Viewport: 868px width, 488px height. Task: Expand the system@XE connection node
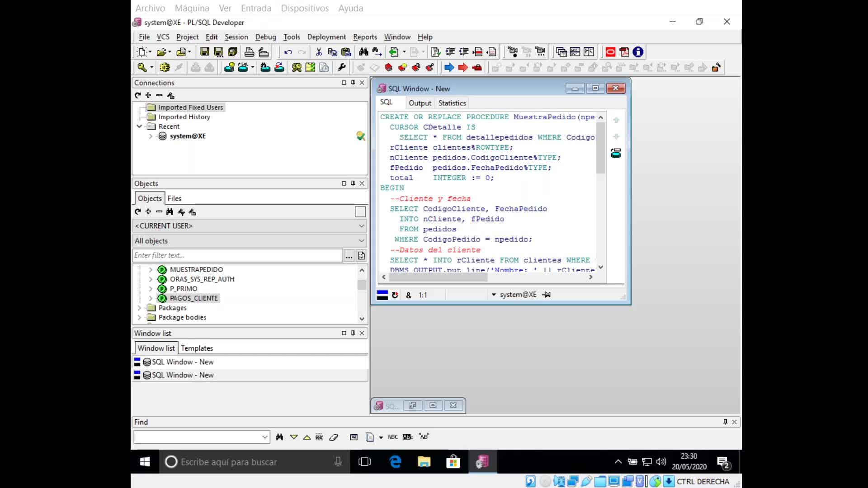tap(151, 136)
